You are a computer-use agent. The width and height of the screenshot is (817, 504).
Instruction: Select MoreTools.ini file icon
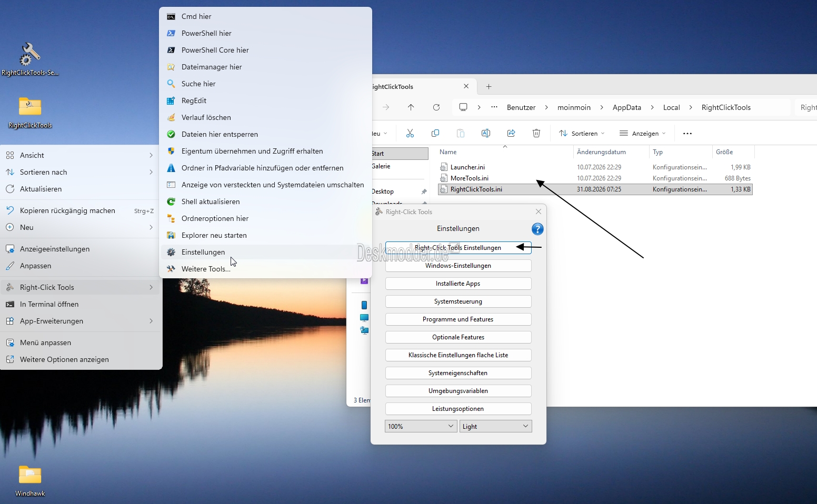[444, 178]
